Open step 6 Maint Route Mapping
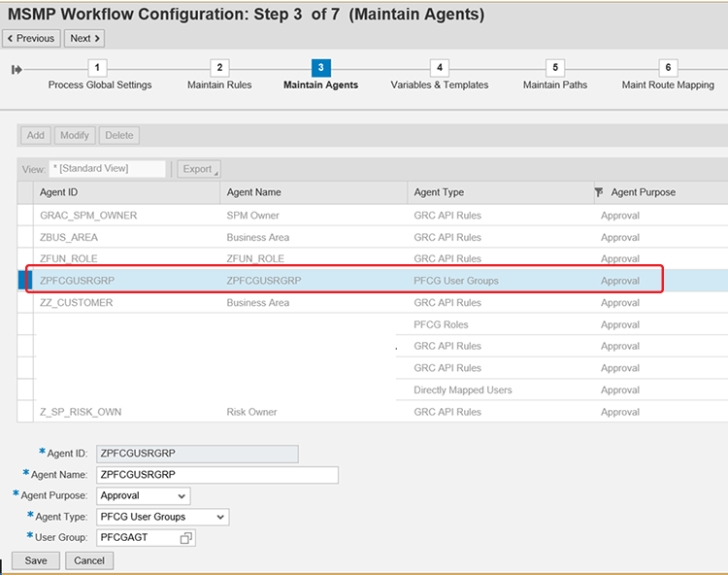This screenshot has width=728, height=575. click(x=668, y=68)
